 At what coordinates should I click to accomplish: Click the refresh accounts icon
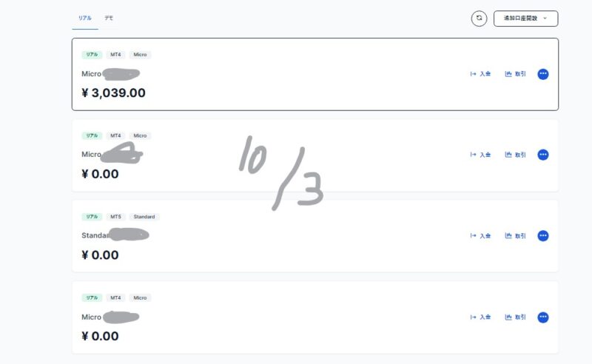[479, 18]
